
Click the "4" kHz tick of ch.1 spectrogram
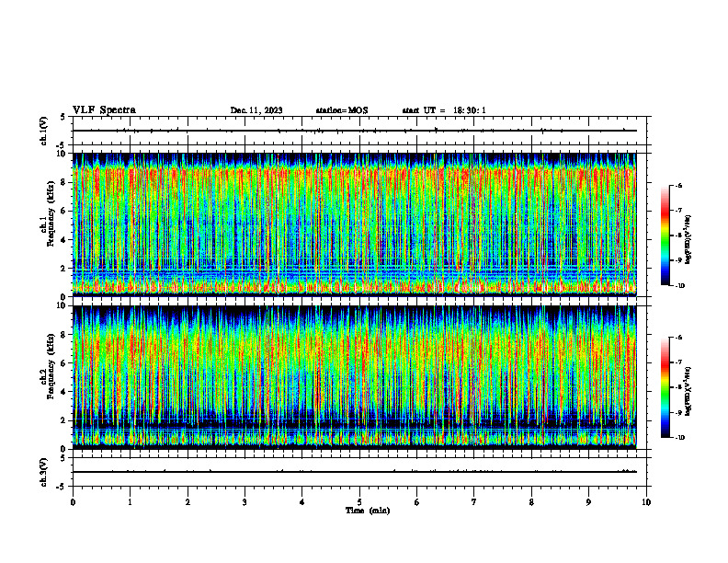pos(64,240)
